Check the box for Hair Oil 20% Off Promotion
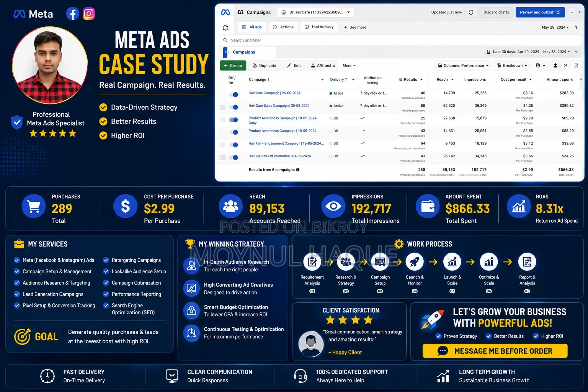Screen dimensions: 588x392 [222, 157]
